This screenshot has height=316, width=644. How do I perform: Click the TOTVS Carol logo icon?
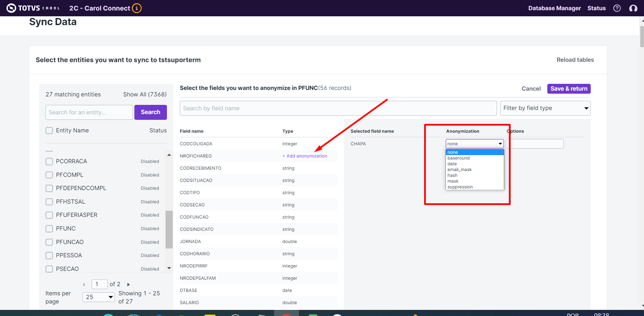point(11,8)
